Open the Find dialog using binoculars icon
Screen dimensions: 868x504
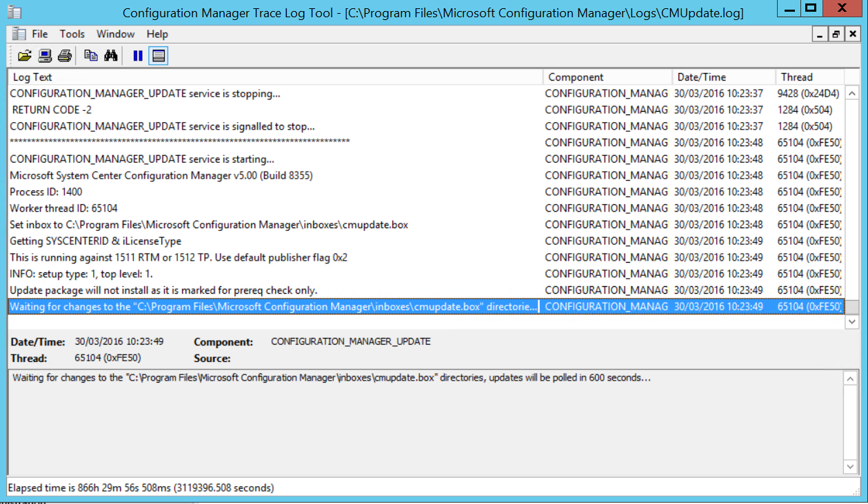(x=111, y=56)
